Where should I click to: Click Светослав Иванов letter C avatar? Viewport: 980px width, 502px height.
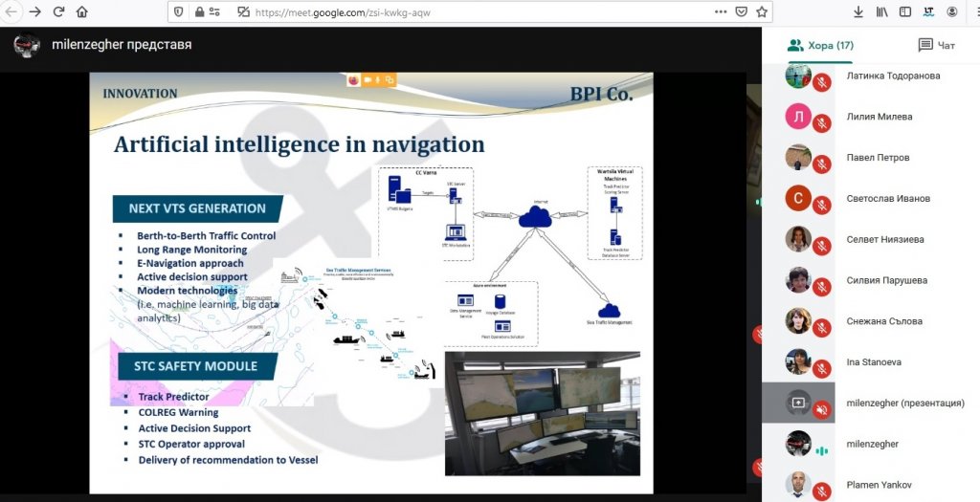798,198
